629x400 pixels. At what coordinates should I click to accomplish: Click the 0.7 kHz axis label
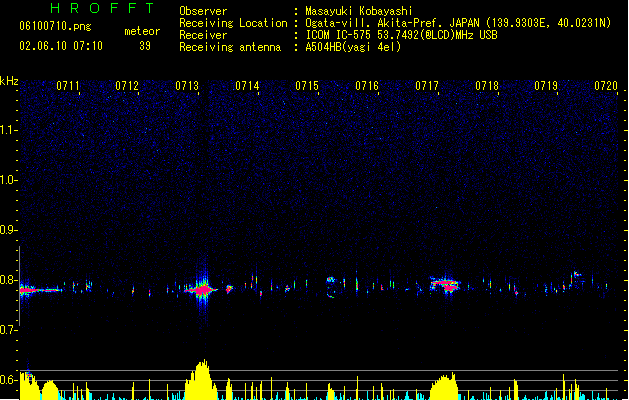point(9,330)
